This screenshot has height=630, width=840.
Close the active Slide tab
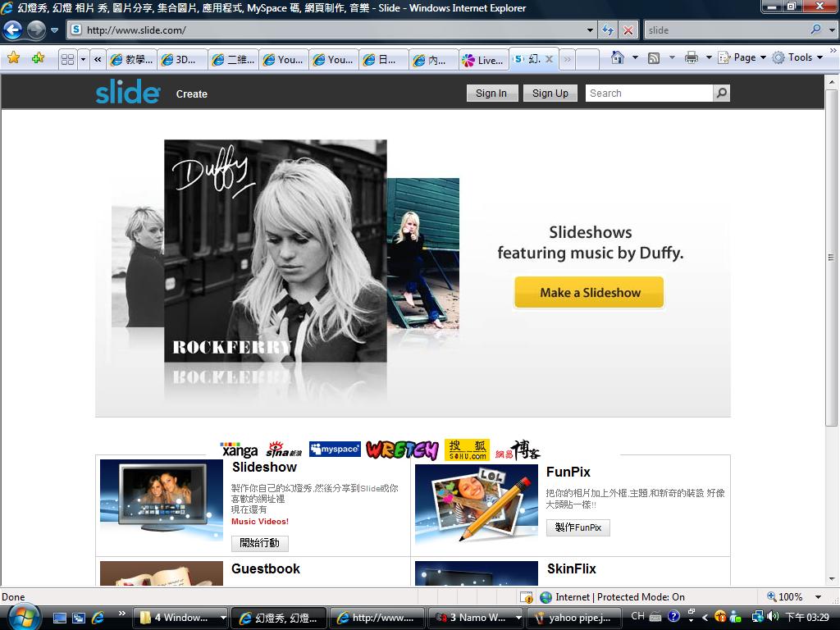tap(549, 59)
